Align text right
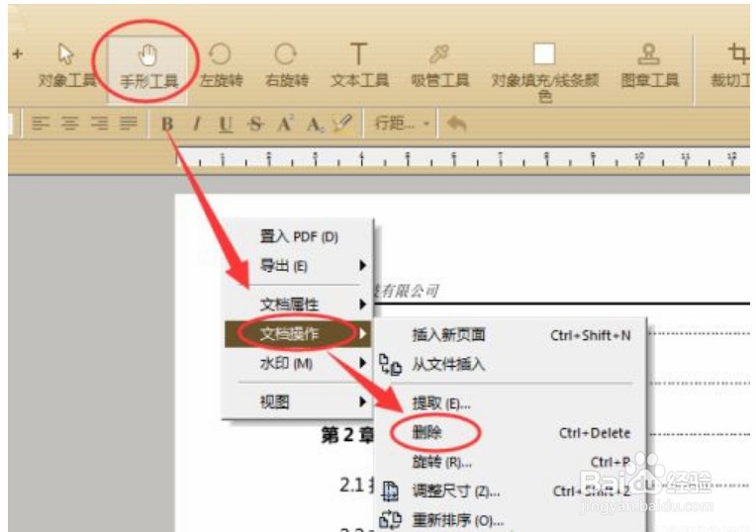756x532 pixels. coord(99,124)
